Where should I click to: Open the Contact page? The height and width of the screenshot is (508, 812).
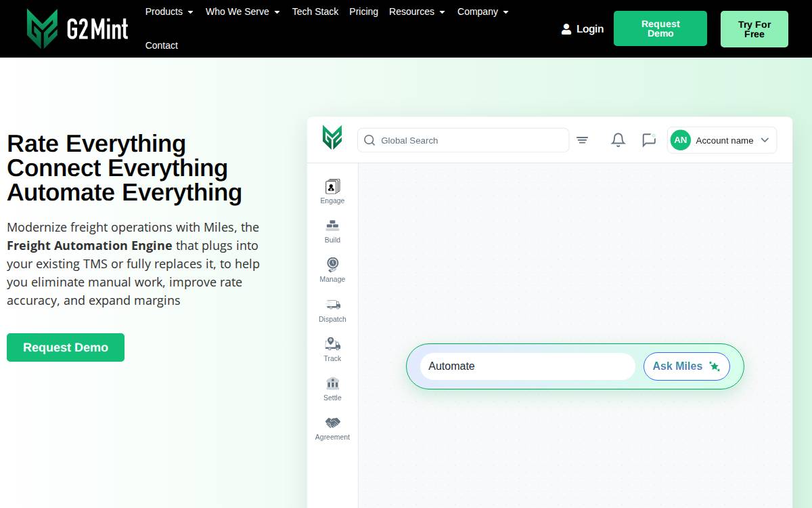click(162, 45)
